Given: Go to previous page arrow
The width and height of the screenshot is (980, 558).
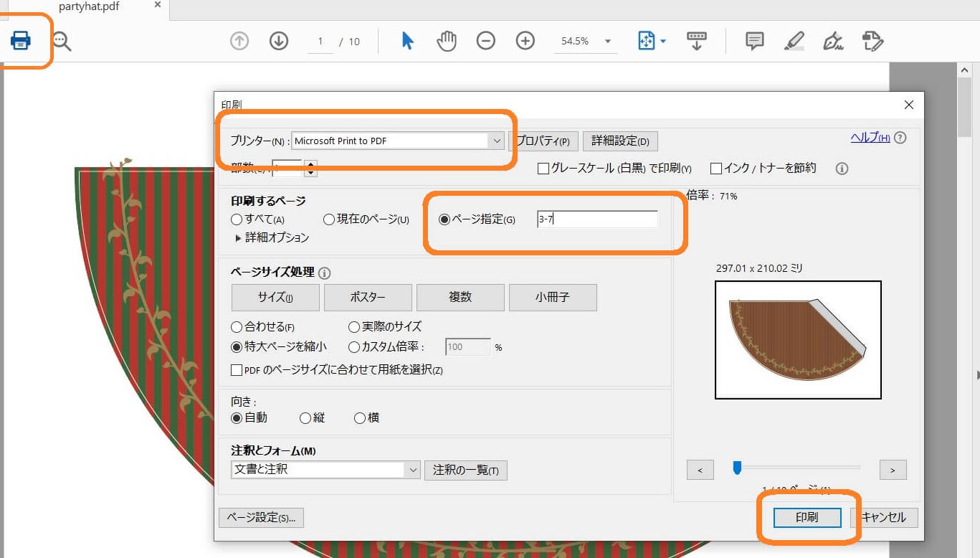Looking at the screenshot, I should (x=239, y=41).
